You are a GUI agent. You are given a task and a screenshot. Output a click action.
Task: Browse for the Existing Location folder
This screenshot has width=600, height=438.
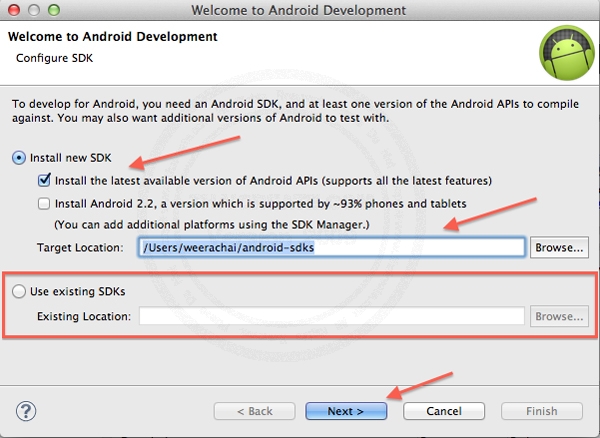(x=559, y=316)
